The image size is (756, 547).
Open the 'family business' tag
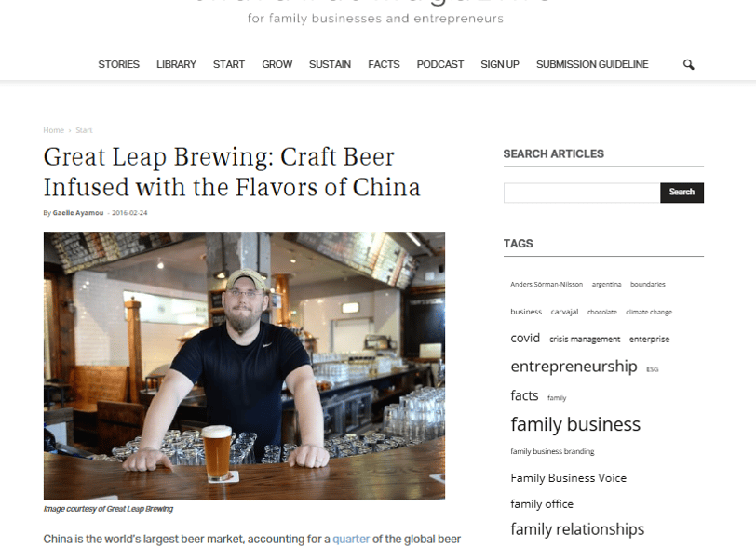[x=575, y=424]
